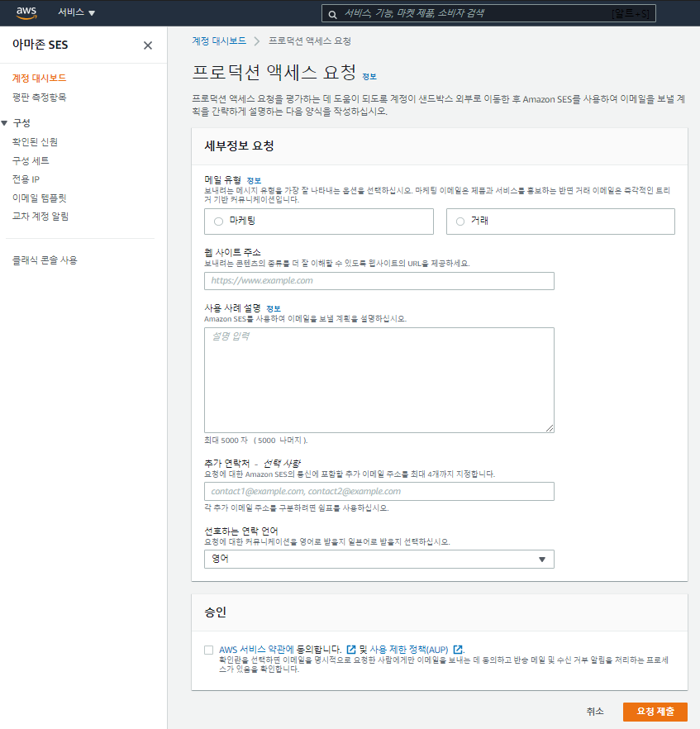Click the AWS logo in the header
700x729 pixels.
pos(26,13)
